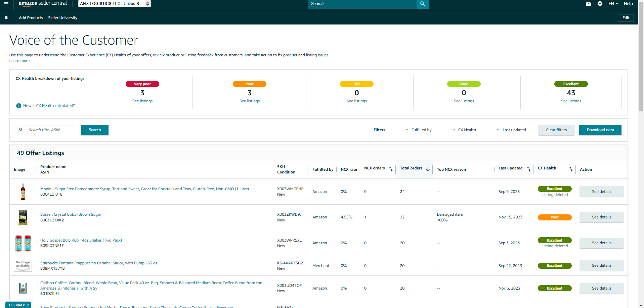
Task: See details for Monin Pomegranate Syrup
Action: [601, 192]
